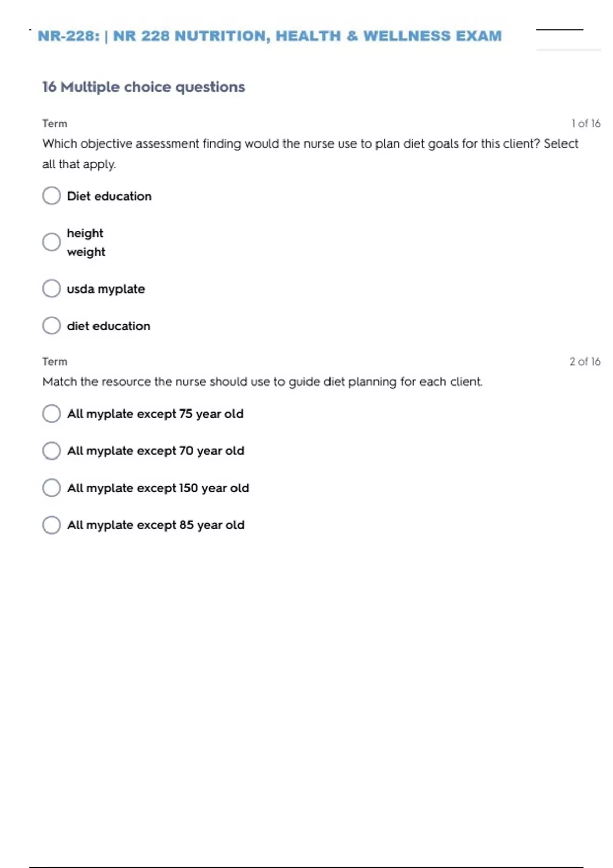The height and width of the screenshot is (868, 613).
Task: Click the "Term" label above question two
Action: pyautogui.click(x=55, y=361)
